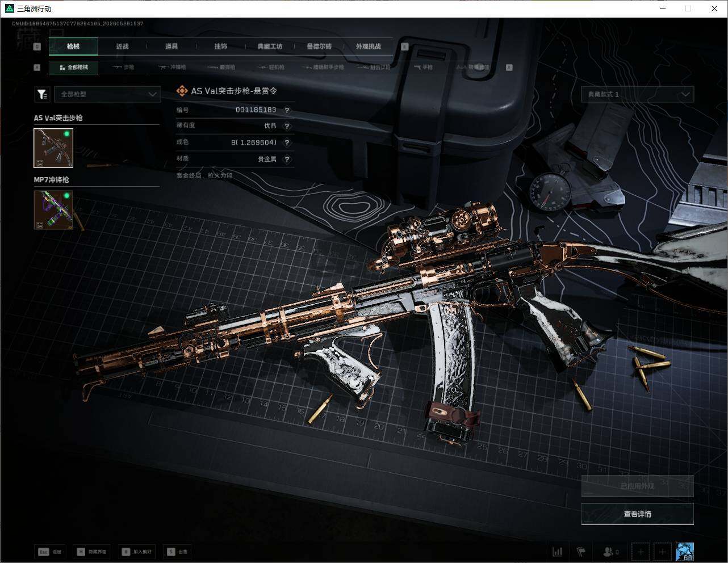This screenshot has width=728, height=563.
Task: Click the rarity value 优品
Action: [270, 126]
